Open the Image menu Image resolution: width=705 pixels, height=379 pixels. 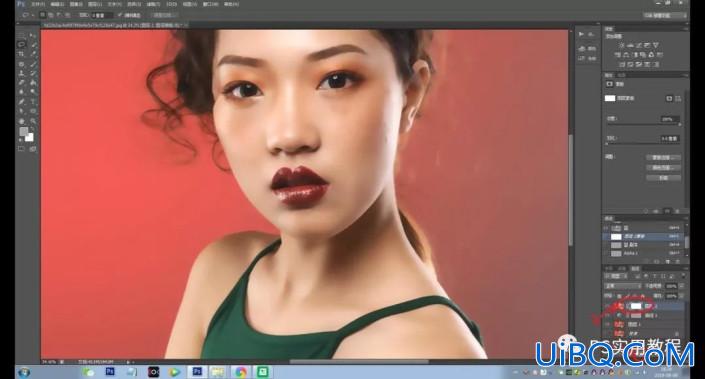(x=76, y=4)
